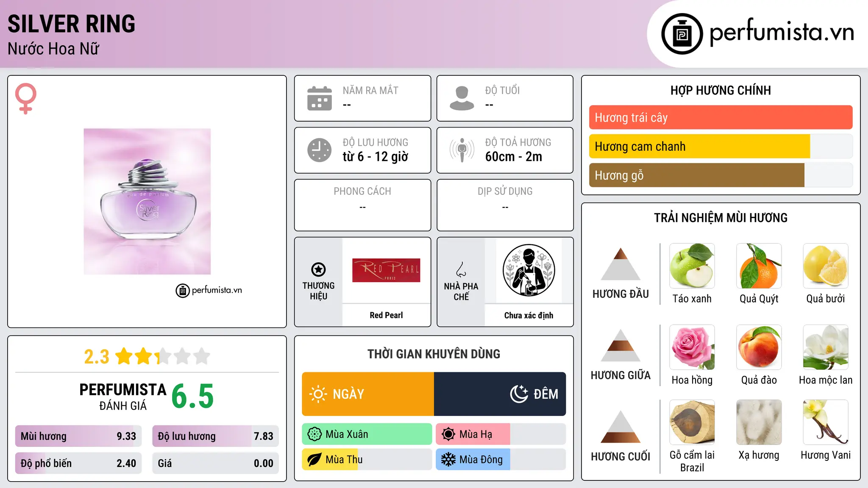Click the perfumista.vn perfume bottle logo
The image size is (868, 488).
[682, 34]
